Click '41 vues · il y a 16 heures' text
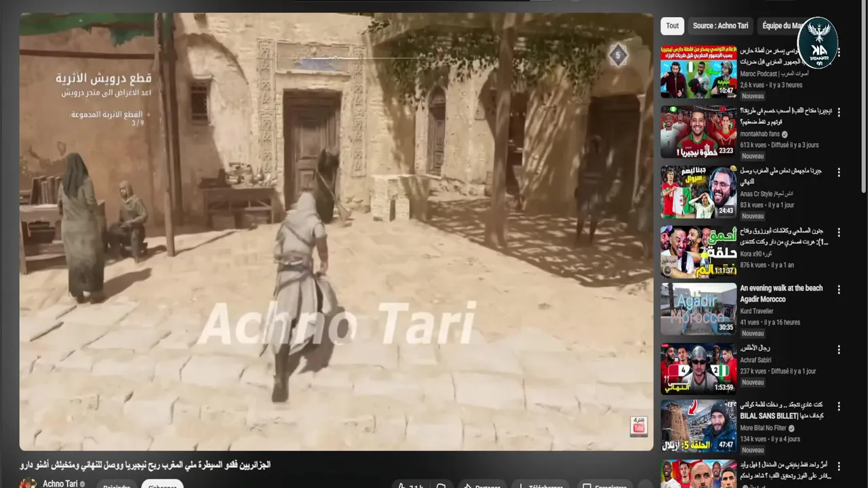This screenshot has height=488, width=868. 770,322
